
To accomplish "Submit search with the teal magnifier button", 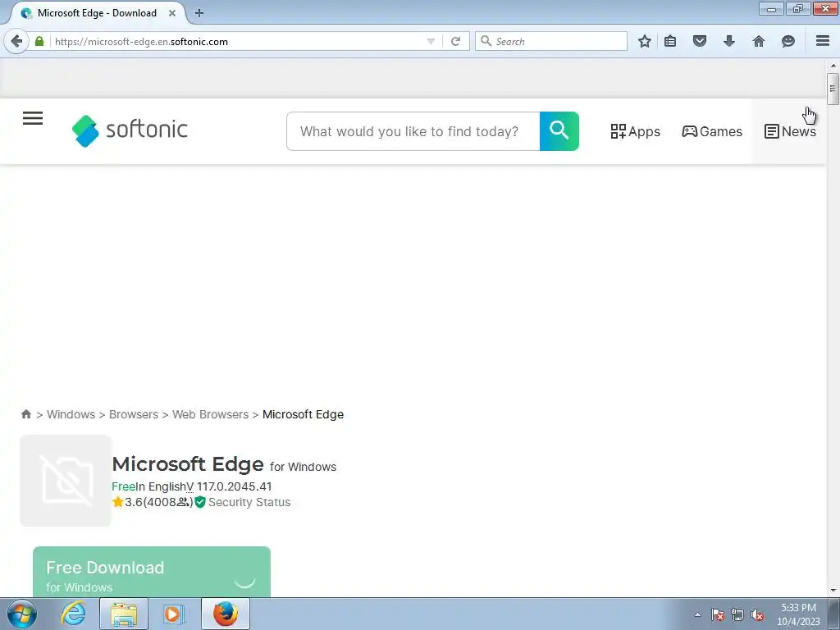I will coord(559,131).
